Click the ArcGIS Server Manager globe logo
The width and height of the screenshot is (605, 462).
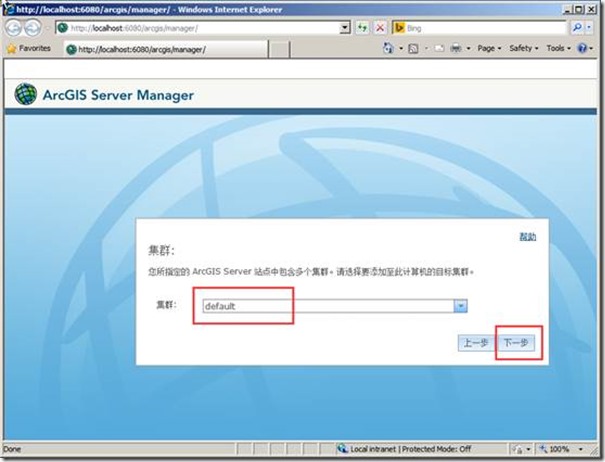25,94
